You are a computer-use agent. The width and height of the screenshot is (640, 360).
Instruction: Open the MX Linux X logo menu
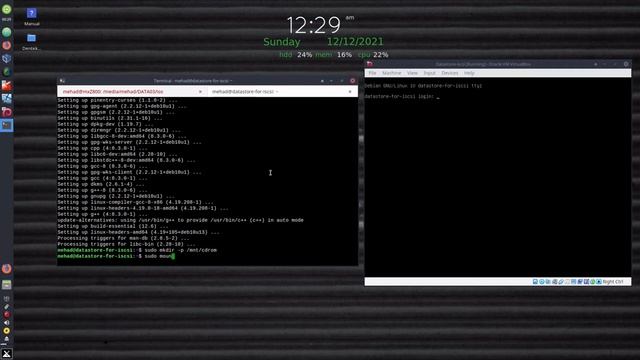[7, 354]
